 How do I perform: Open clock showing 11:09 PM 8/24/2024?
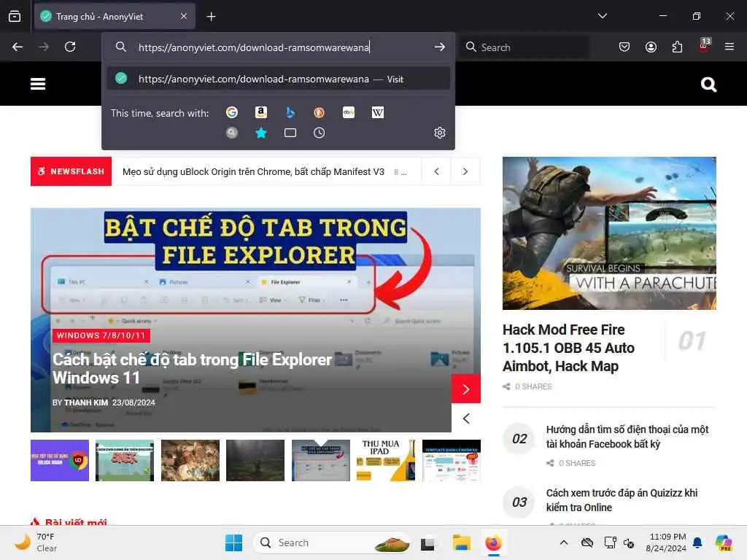point(666,542)
